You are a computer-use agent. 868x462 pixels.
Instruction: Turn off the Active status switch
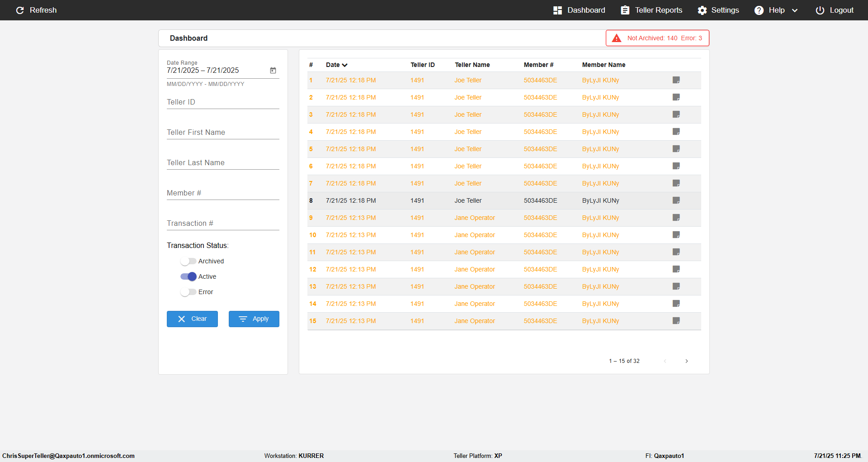click(188, 276)
